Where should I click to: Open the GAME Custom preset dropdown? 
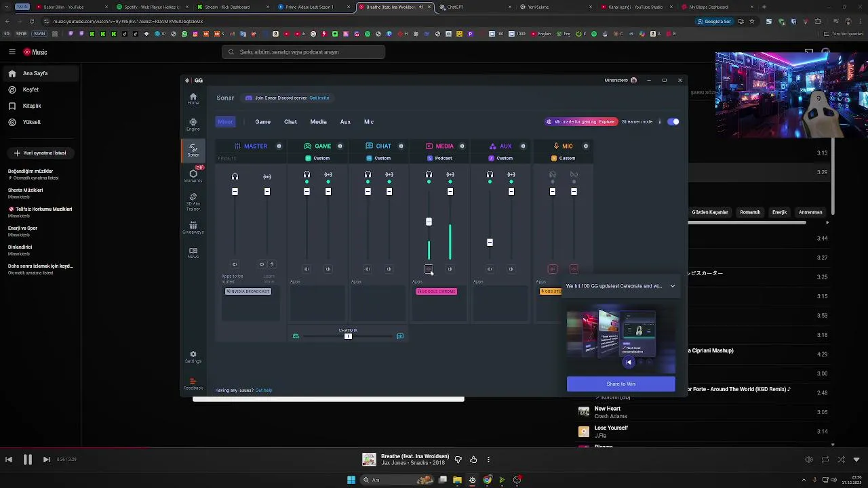click(x=317, y=159)
